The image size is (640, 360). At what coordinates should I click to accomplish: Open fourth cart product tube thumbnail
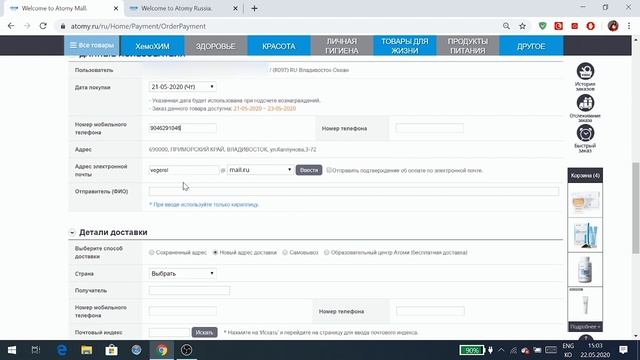585,304
